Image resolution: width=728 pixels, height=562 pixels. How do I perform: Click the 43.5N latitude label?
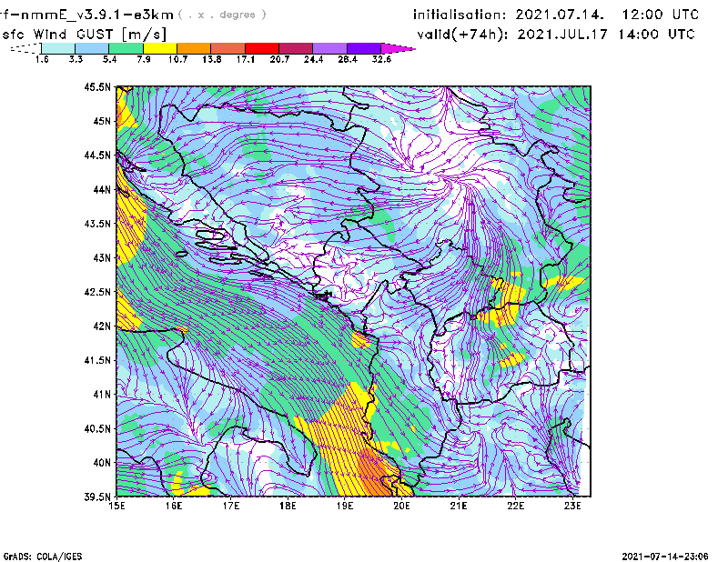(97, 224)
